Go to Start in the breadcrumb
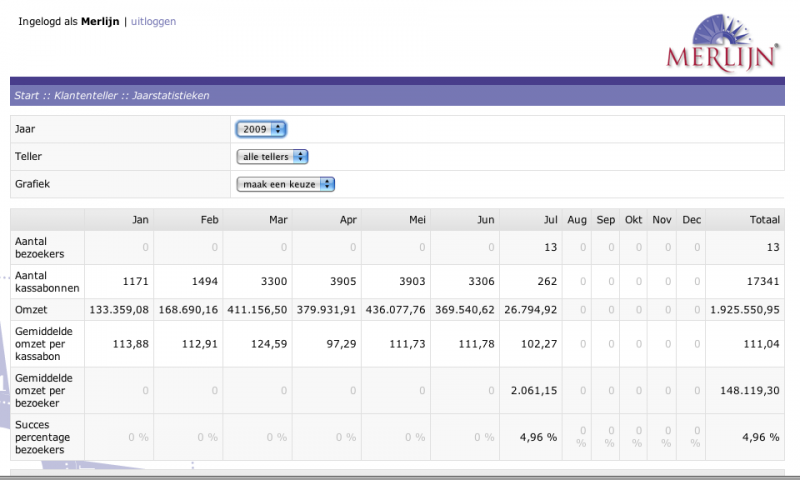The image size is (800, 480). click(27, 96)
